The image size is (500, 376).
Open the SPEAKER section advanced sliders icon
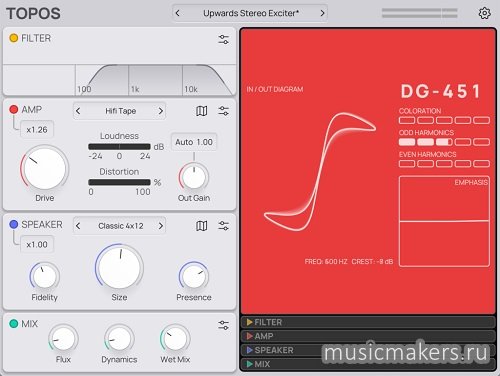tap(223, 226)
